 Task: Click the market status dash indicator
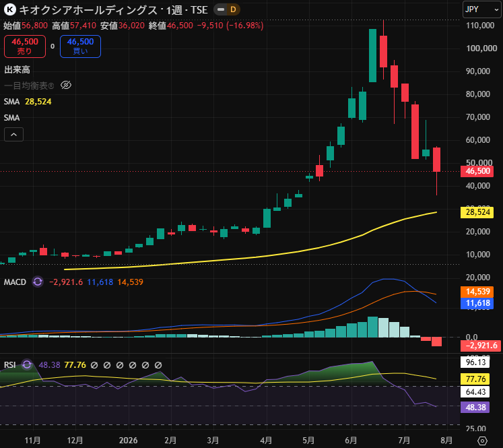(221, 9)
